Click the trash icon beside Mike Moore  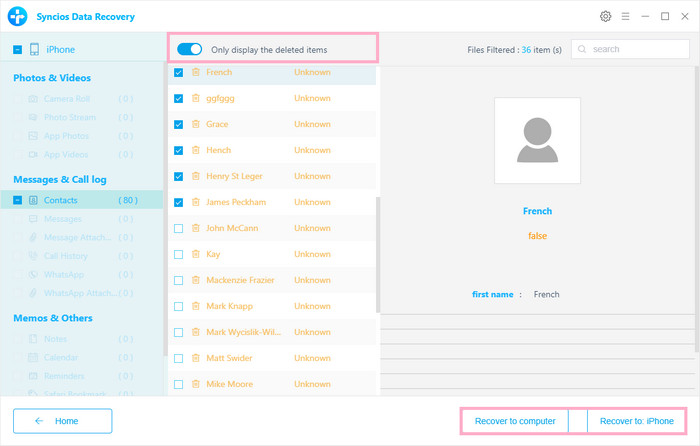click(196, 383)
